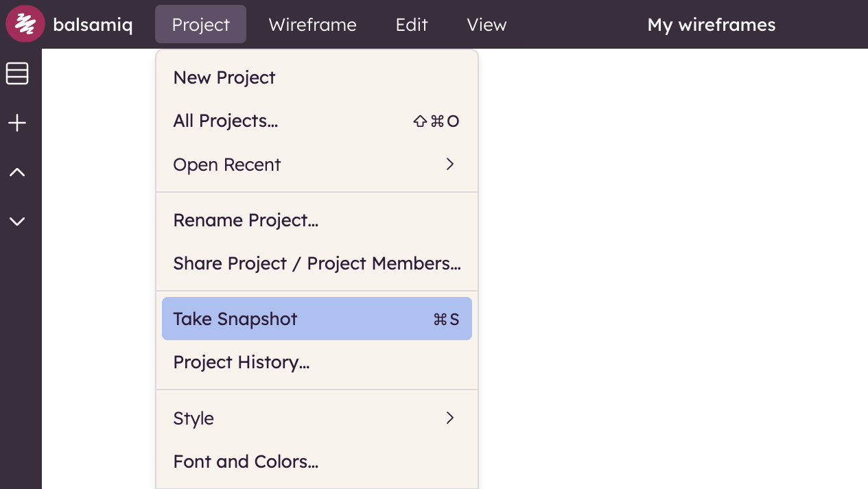Open the Project menu
Screen dimensions: 868x489
pyautogui.click(x=200, y=25)
